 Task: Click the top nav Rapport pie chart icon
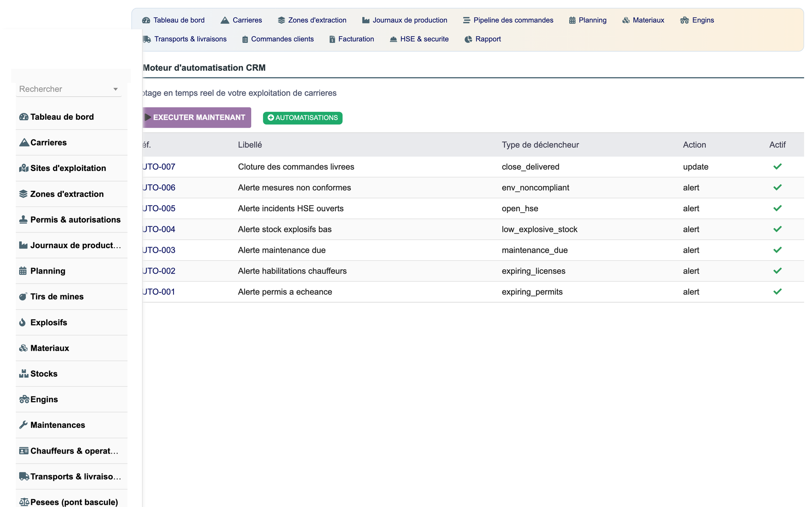tap(468, 39)
